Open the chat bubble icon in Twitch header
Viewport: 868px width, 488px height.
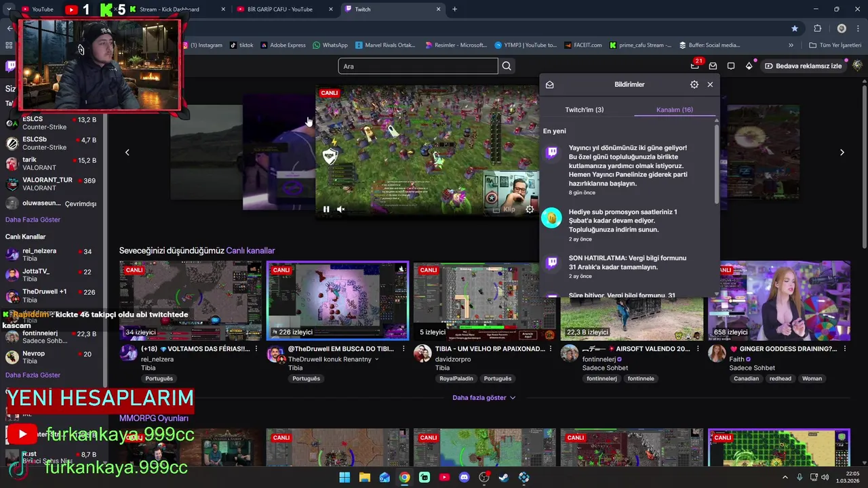coord(731,66)
